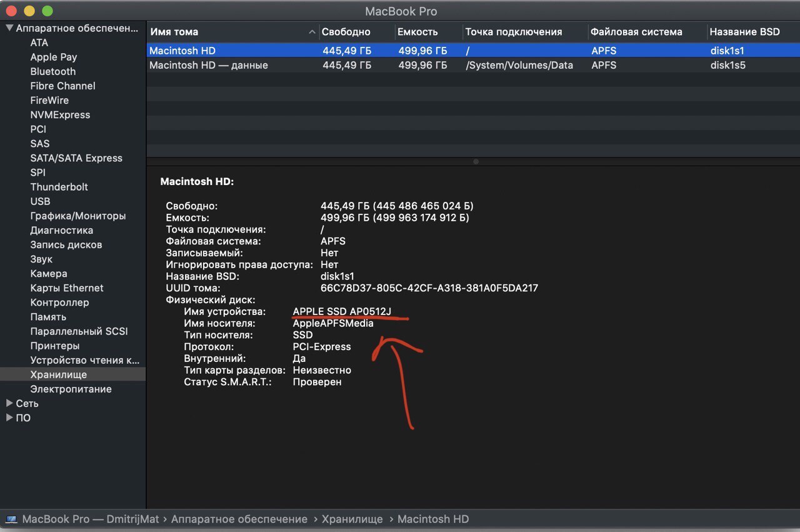
Task: Select Хранилище in the sidebar
Action: 59,374
